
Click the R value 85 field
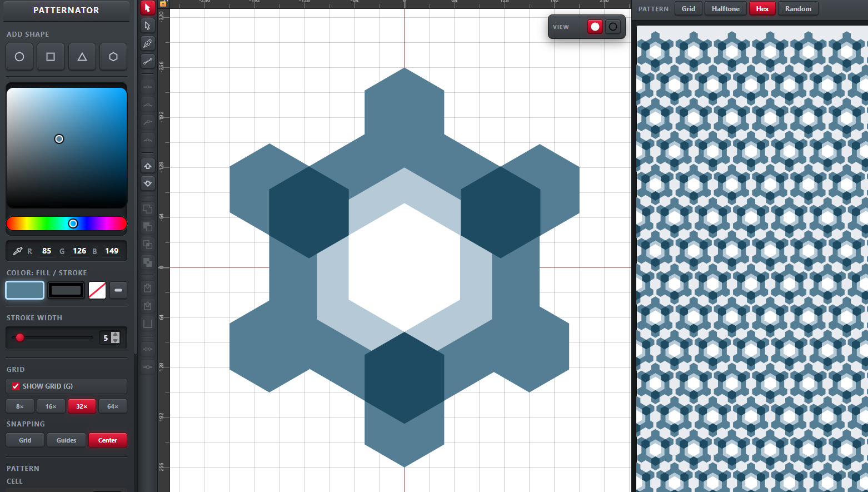pos(47,251)
